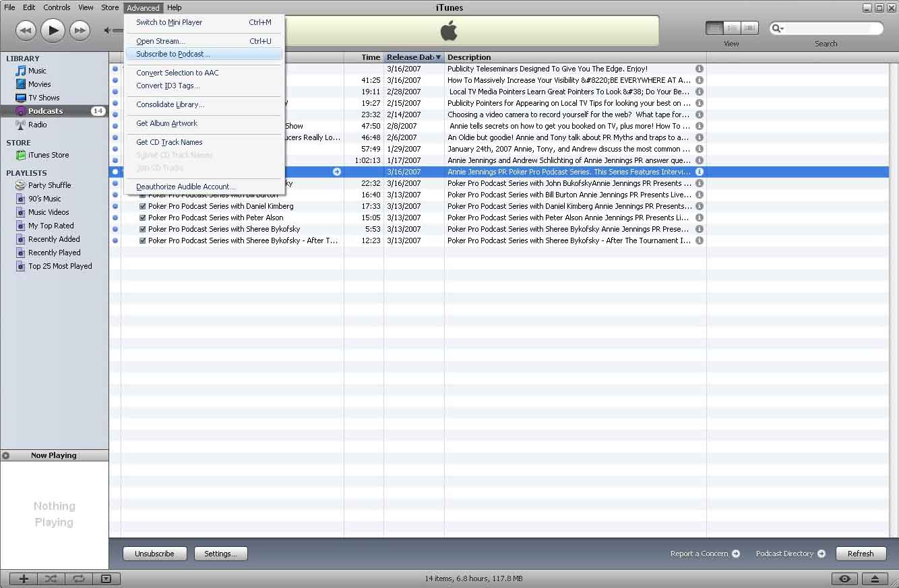The width and height of the screenshot is (899, 588).
Task: Open the Movies library in the sidebar
Action: tap(39, 84)
